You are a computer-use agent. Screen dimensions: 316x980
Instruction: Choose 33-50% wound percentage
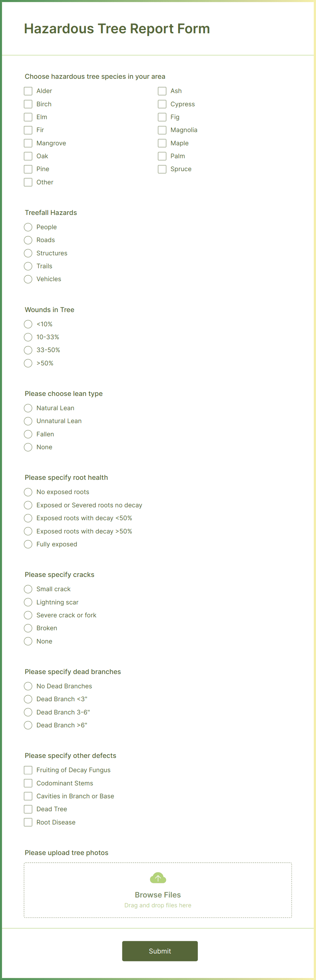tap(28, 350)
